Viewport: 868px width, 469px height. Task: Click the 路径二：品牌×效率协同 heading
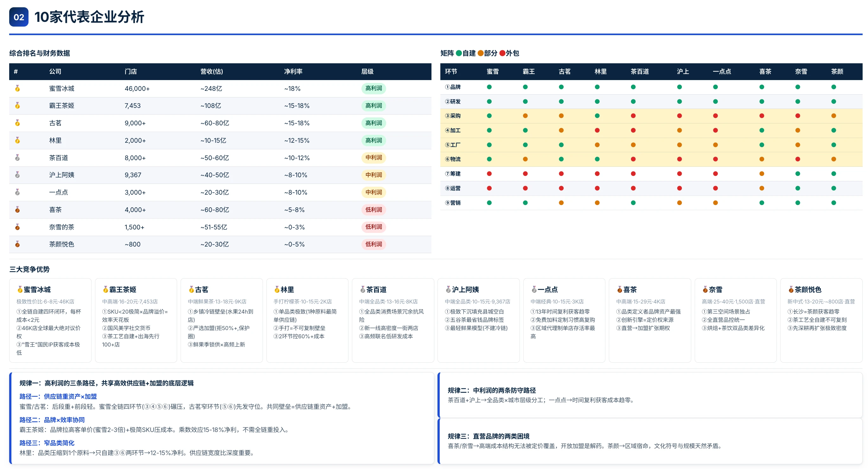[x=52, y=420]
